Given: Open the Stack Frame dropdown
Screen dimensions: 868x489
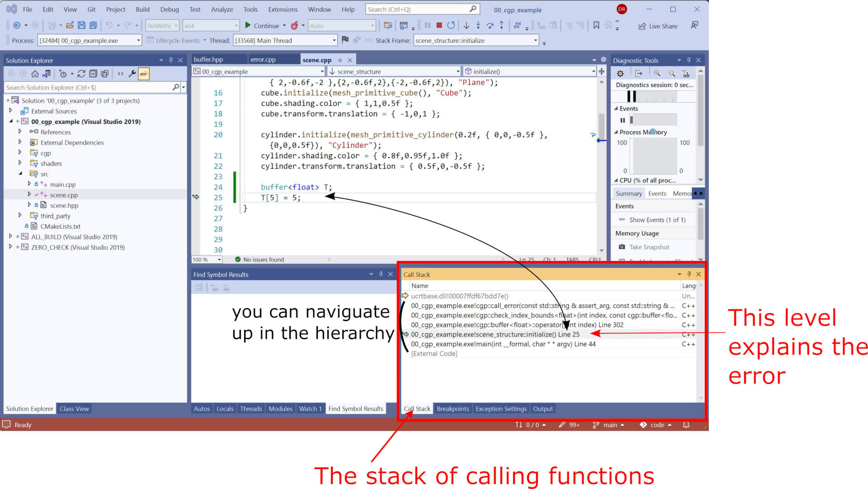Looking at the screenshot, I should [x=536, y=40].
